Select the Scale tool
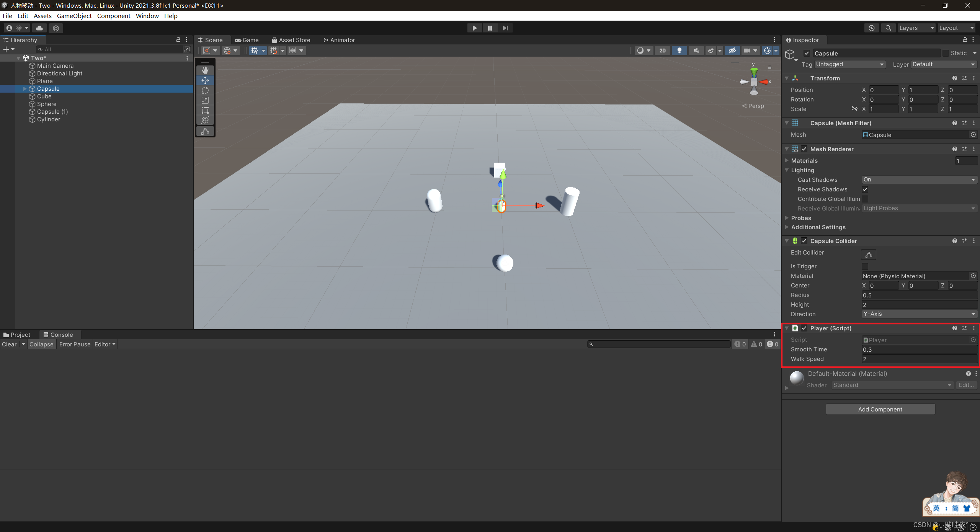This screenshot has width=980, height=532. 205,100
